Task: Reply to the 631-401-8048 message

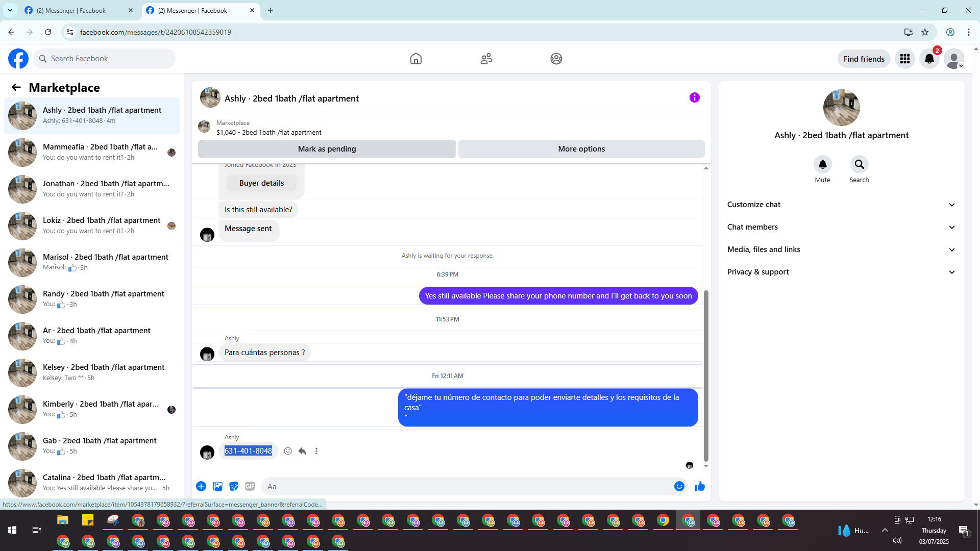Action: [302, 451]
